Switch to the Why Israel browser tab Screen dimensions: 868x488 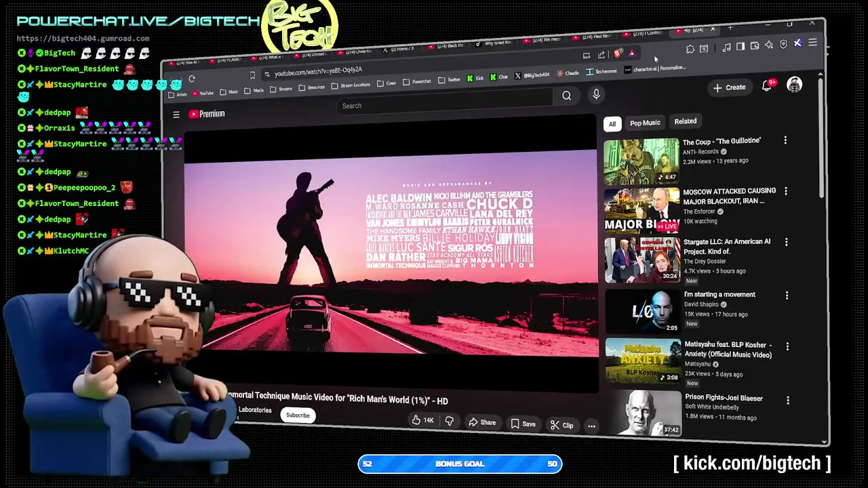pyautogui.click(x=496, y=43)
